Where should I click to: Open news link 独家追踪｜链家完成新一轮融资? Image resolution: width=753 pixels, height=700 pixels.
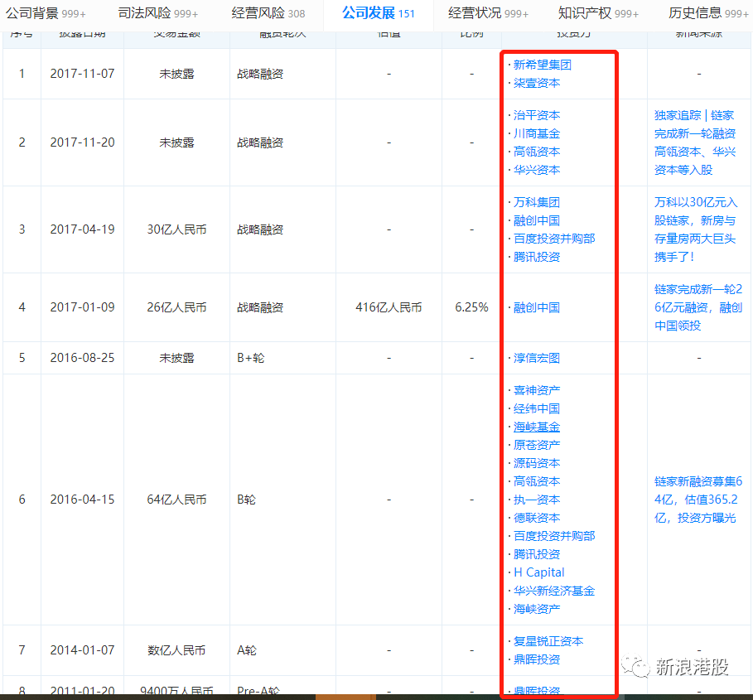(695, 142)
